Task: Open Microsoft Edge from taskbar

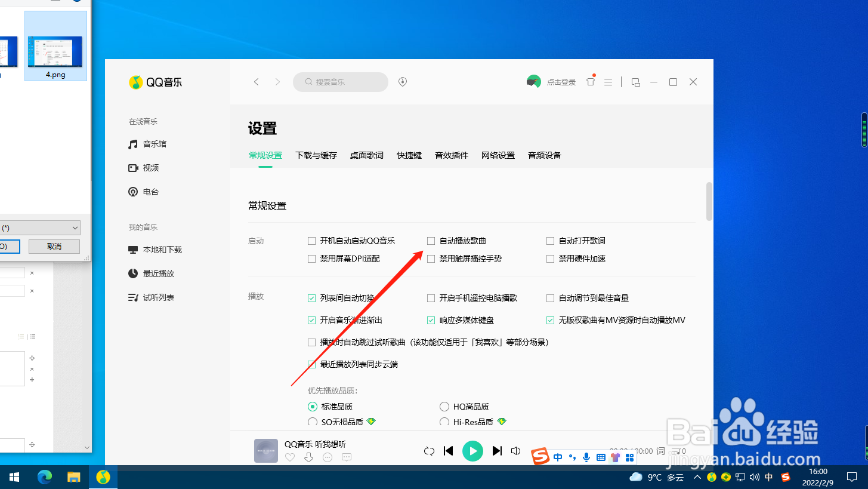Action: point(45,477)
